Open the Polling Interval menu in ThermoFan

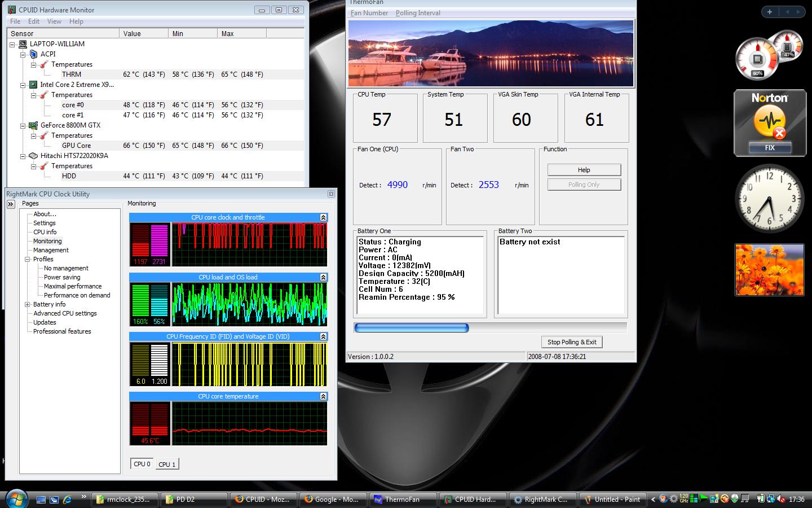pos(418,13)
